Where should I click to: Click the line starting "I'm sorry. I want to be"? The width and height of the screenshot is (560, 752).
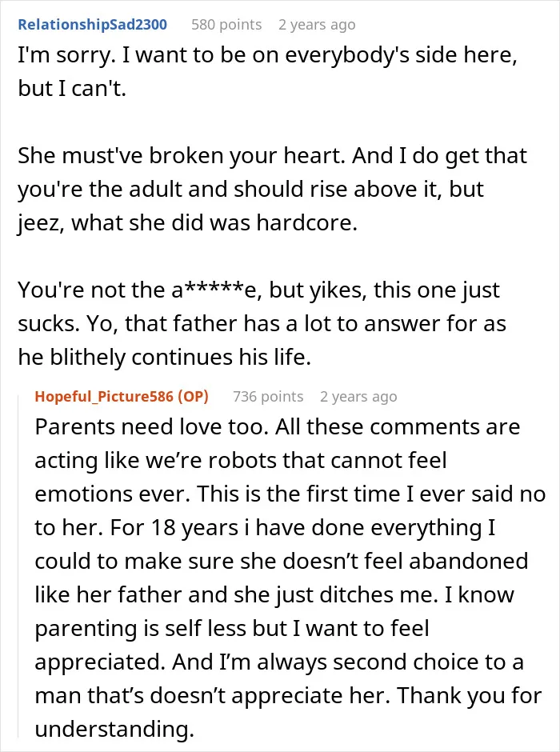coord(267,55)
